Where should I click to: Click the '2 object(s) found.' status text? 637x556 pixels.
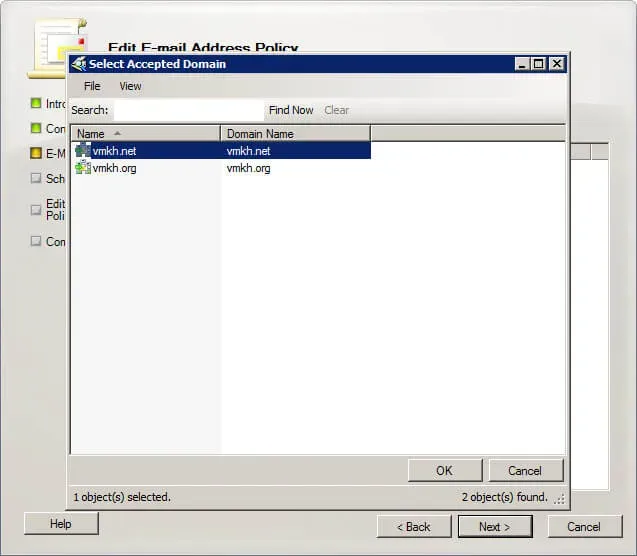coord(505,497)
